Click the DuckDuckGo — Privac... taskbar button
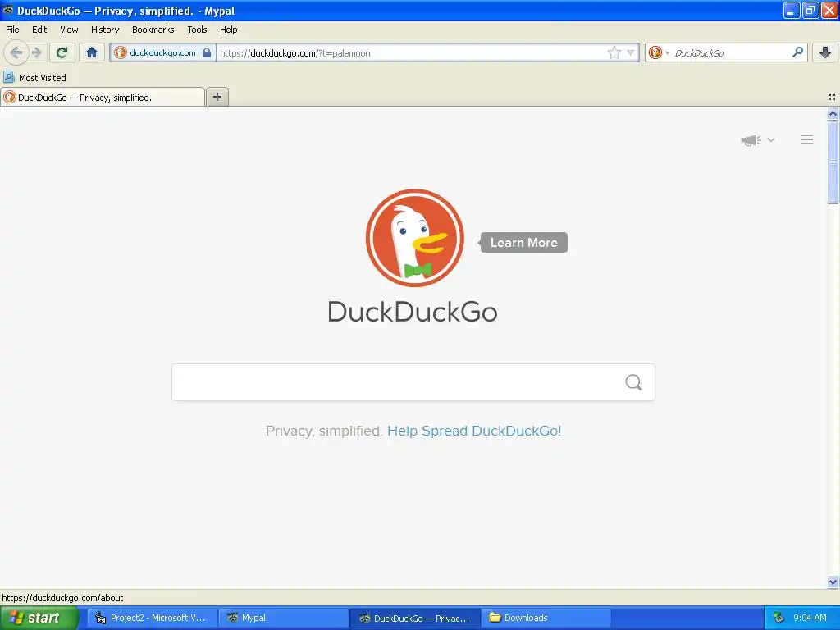Screen dimensions: 840x630 click(414, 619)
